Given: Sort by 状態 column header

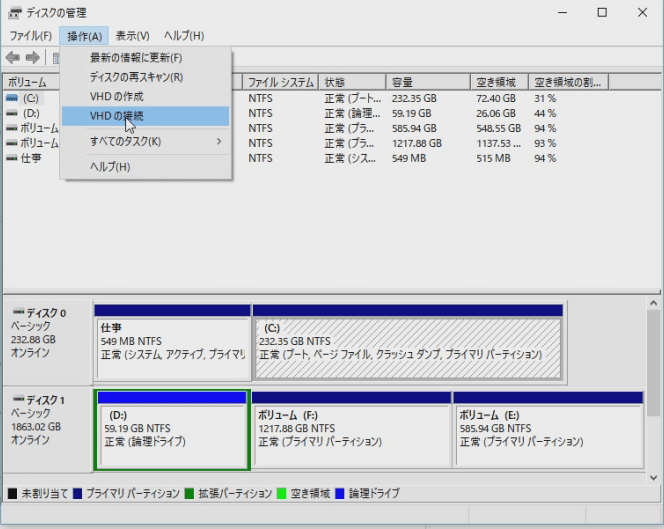Looking at the screenshot, I should (x=352, y=82).
